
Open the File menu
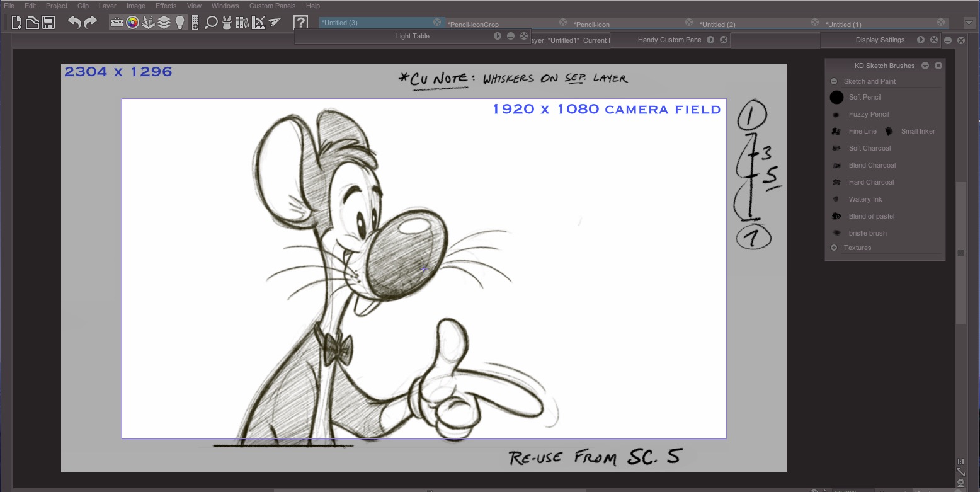tap(9, 6)
